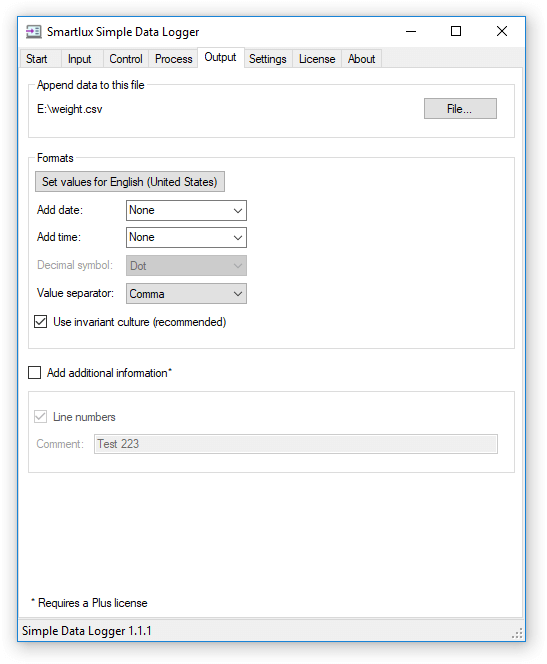Open the Settings tab
Image resolution: width=547 pixels, height=664 pixels.
click(x=268, y=59)
